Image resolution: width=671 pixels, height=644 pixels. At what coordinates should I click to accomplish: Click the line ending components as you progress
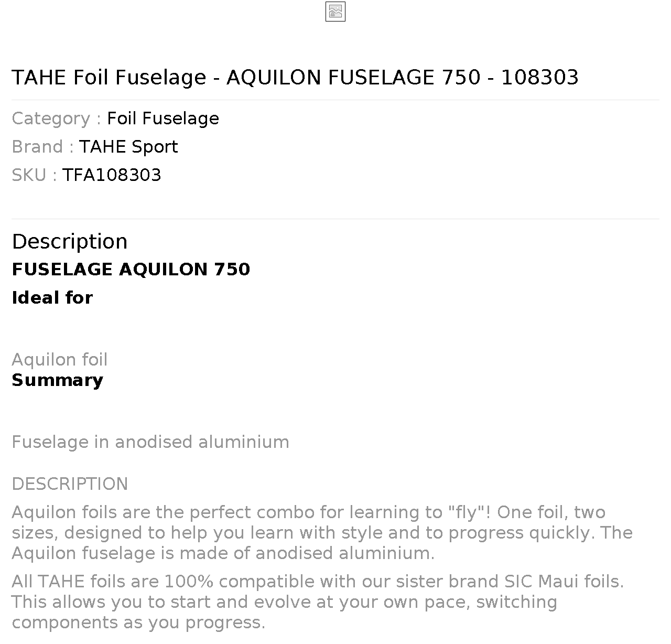coord(138,623)
